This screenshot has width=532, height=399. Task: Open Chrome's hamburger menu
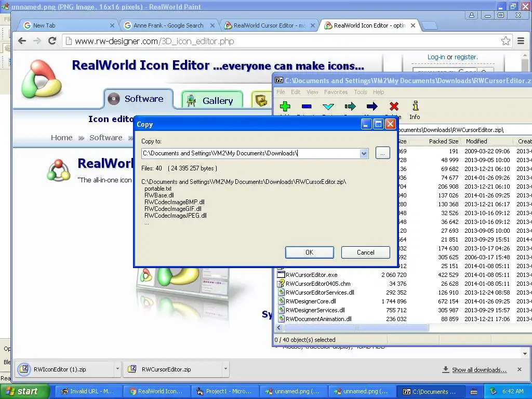pyautogui.click(x=521, y=41)
